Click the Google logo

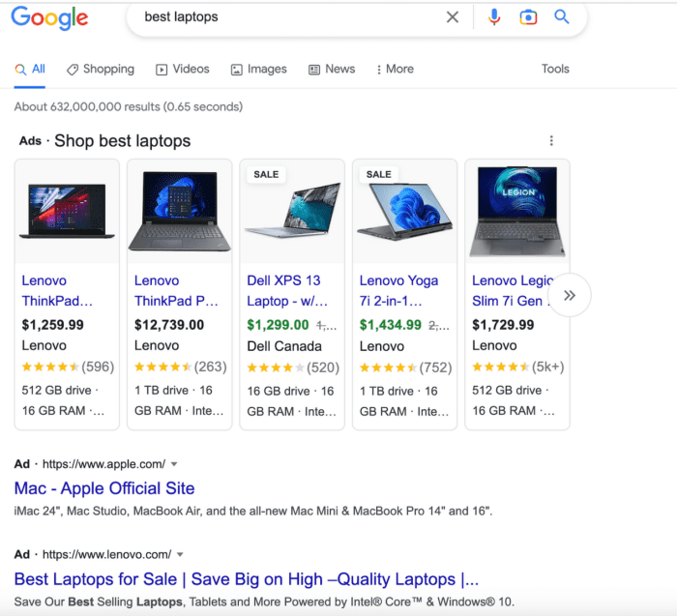tap(49, 17)
